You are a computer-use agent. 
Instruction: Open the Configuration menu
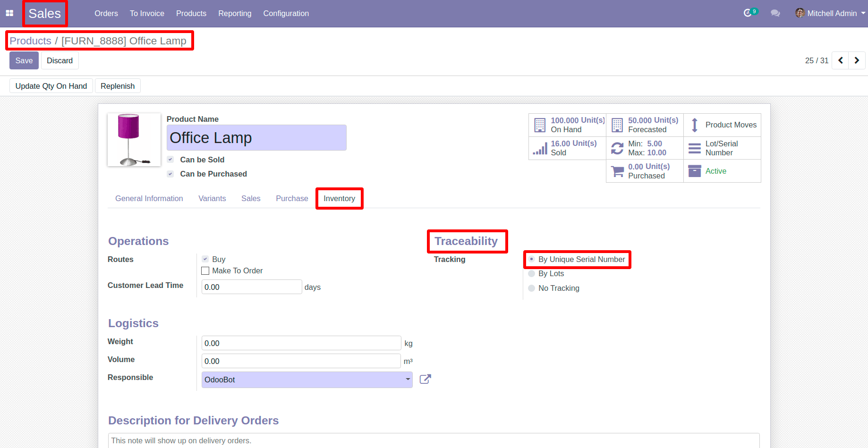pos(286,13)
